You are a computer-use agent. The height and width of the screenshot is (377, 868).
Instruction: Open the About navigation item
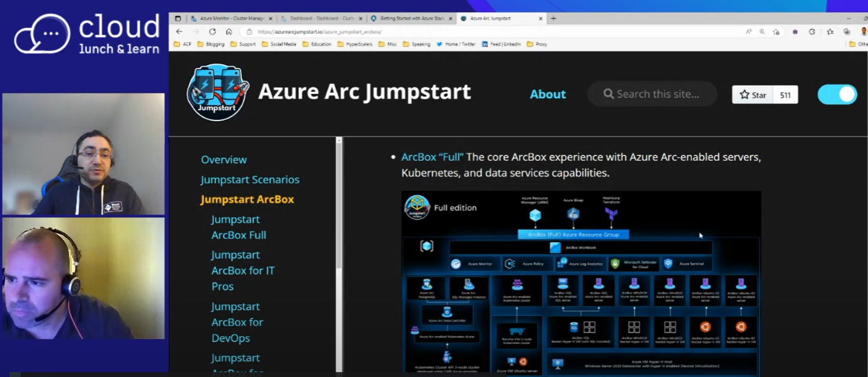547,94
